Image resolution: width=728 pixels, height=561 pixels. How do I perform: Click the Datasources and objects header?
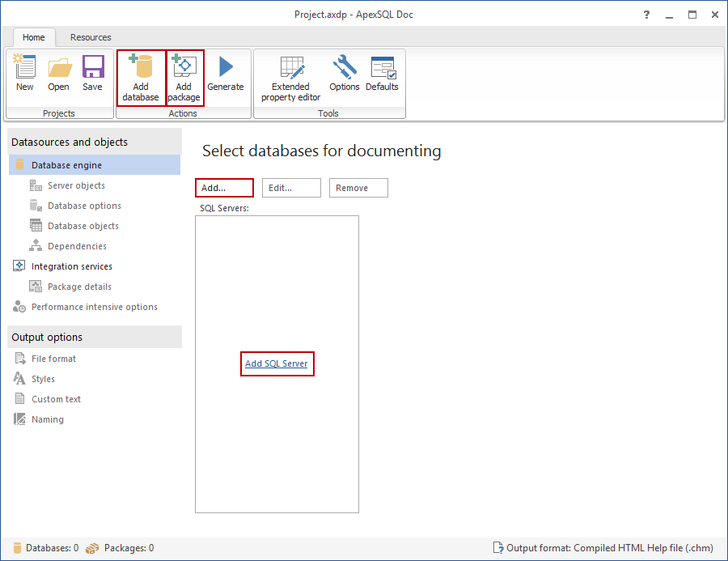[x=95, y=142]
